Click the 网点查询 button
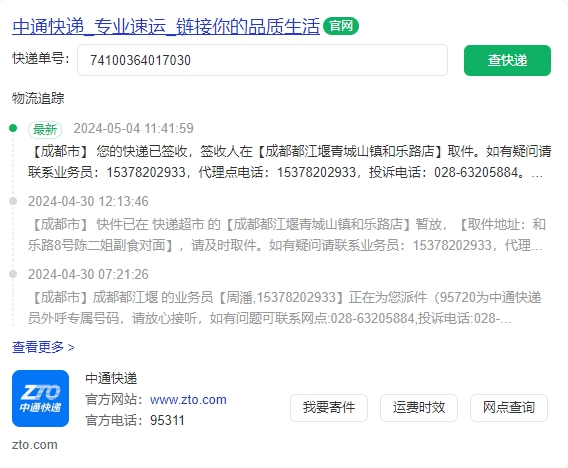 point(509,408)
